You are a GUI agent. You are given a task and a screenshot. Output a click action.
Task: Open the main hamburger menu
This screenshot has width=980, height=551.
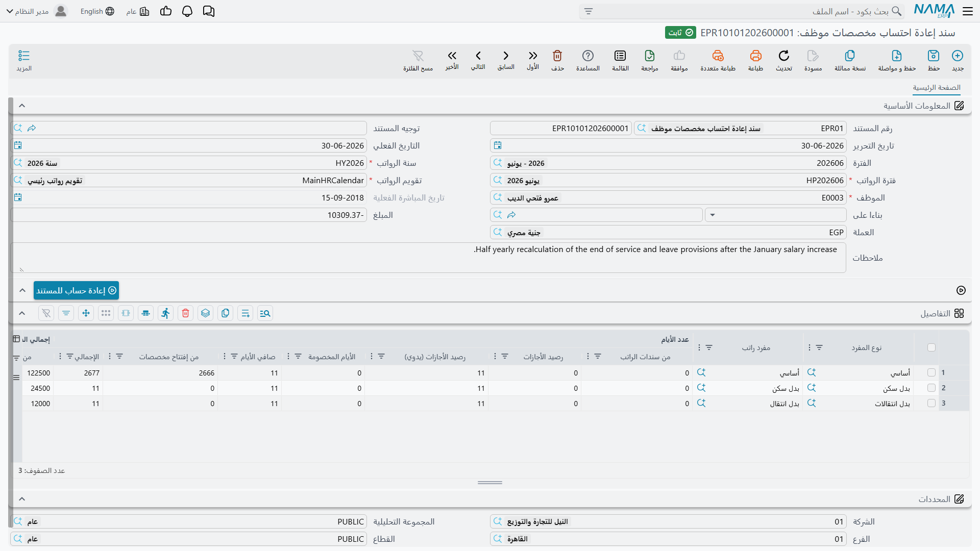968,11
